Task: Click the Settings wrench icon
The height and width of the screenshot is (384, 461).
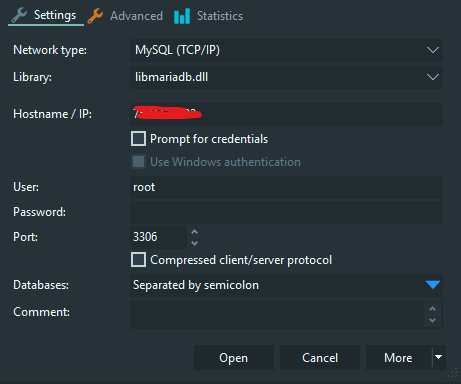Action: [19, 15]
